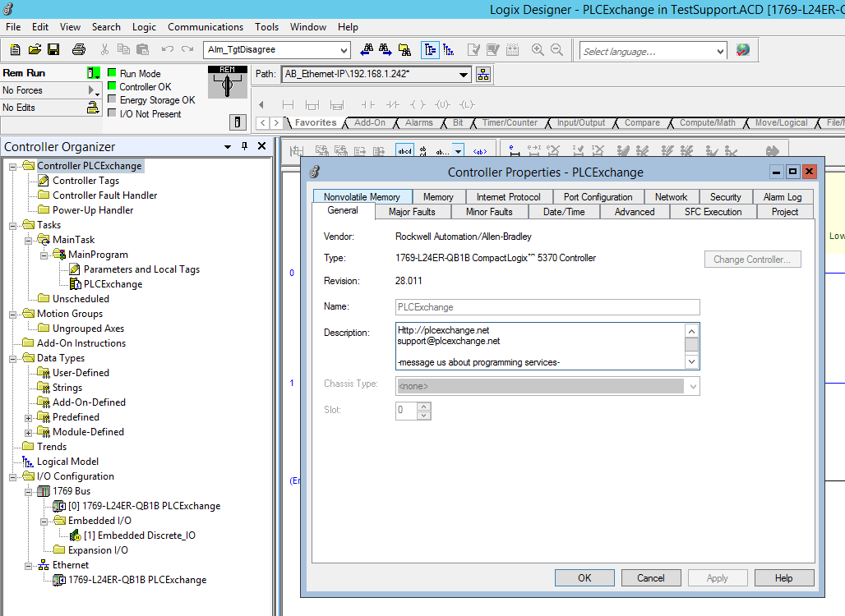Open the Path dropdown showing AB_Ethernet-IP
This screenshot has width=845, height=616.
[x=464, y=74]
